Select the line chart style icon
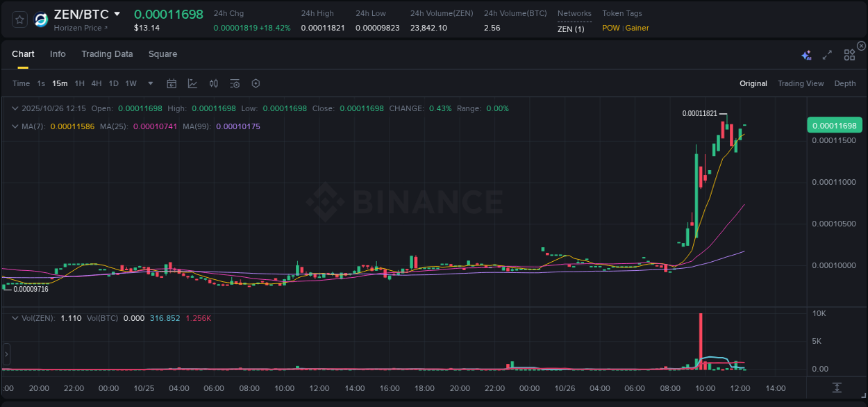Viewport: 868px width, 407px height. (192, 83)
